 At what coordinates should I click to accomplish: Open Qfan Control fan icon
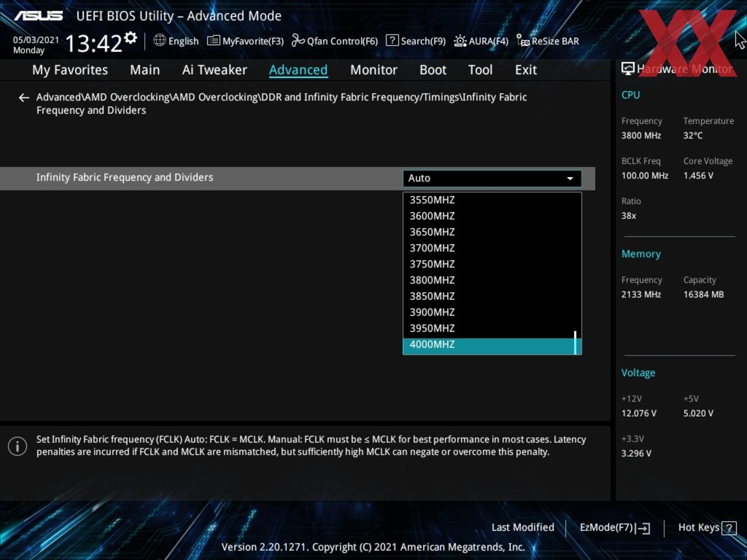(x=298, y=41)
